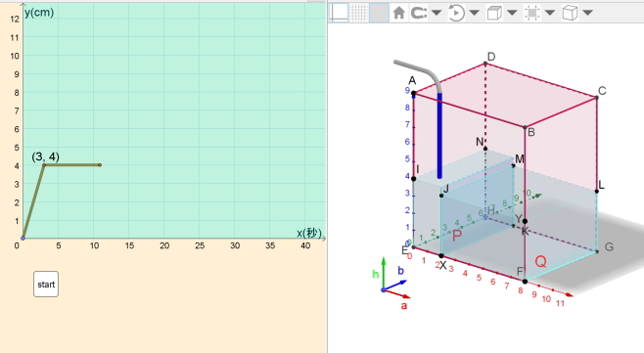Viewport: 644px width, 353px height.
Task: Click the blue water pipe segment
Action: point(439,136)
